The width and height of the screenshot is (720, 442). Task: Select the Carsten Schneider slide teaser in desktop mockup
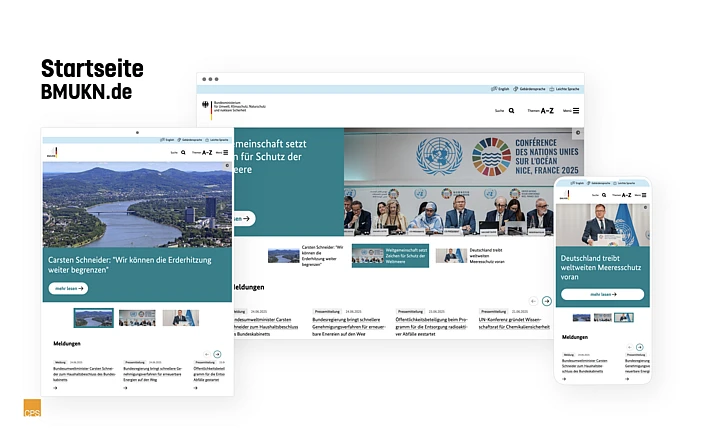coord(306,256)
